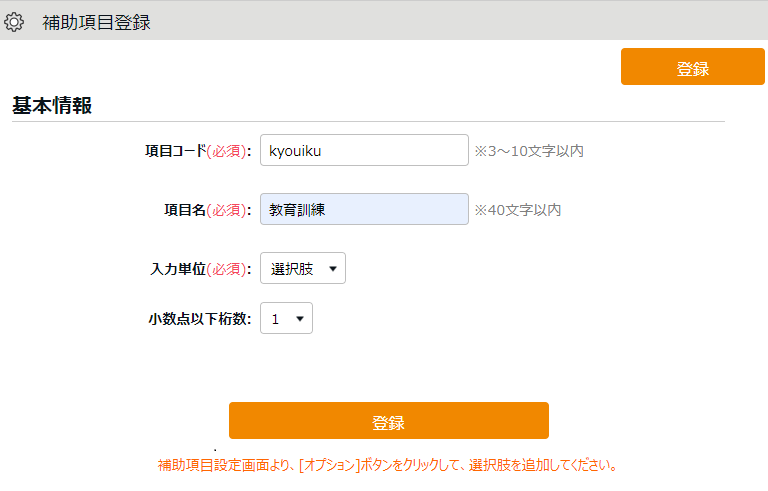
Task: Click the red (必須) marker beside 入力単位
Action: click(x=226, y=269)
